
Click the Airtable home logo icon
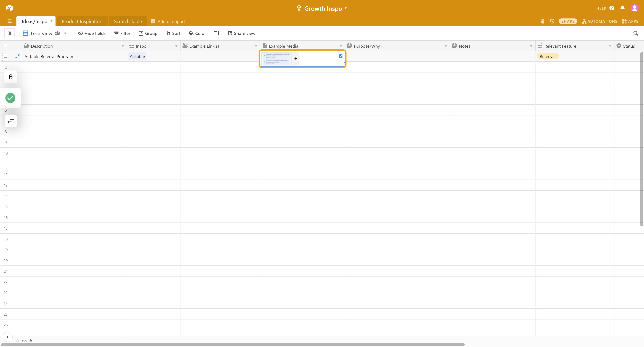pyautogui.click(x=10, y=8)
